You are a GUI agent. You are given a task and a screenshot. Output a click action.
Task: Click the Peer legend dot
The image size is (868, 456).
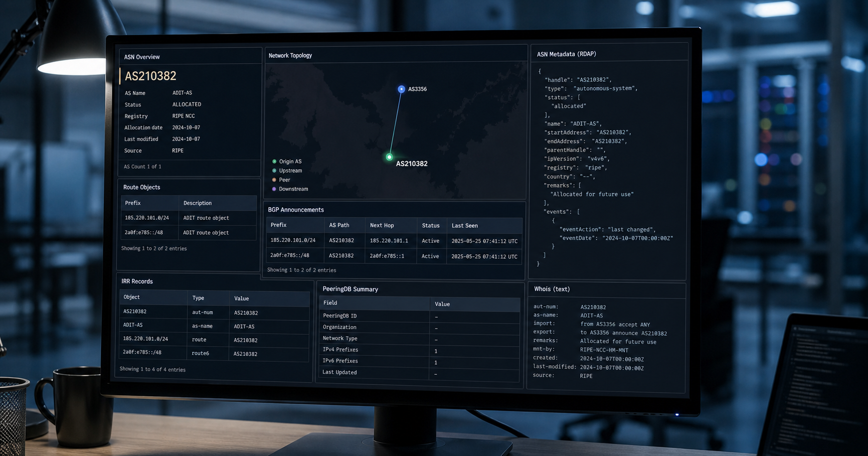tap(274, 180)
